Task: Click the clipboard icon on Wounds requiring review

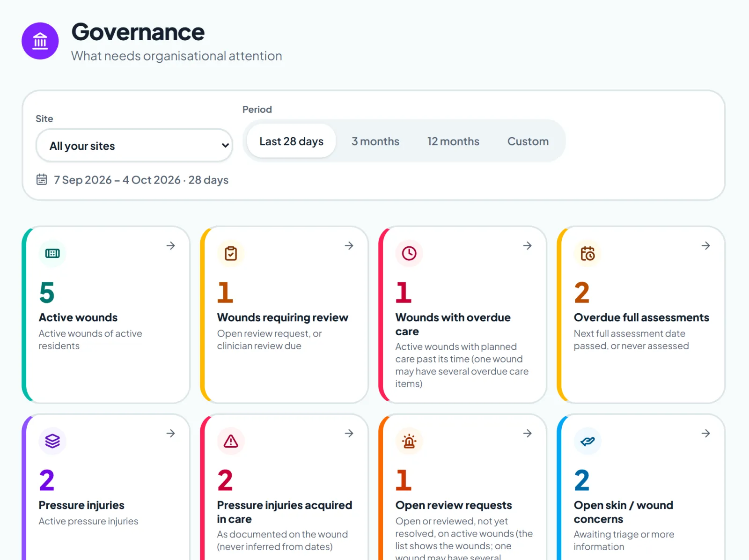Action: tap(231, 253)
